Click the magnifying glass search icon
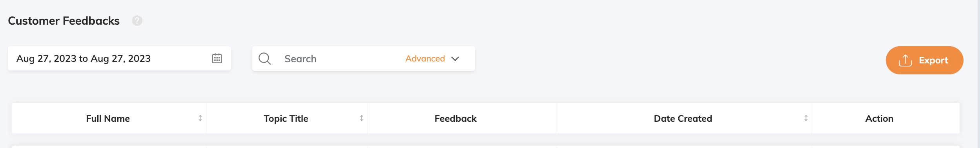This screenshot has width=980, height=148. click(x=265, y=59)
